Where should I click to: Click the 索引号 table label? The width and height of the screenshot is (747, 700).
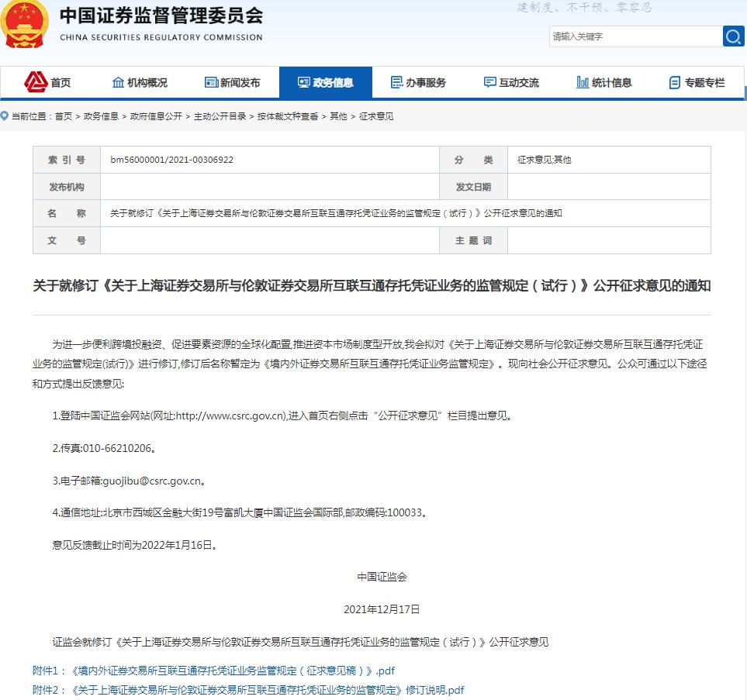click(x=67, y=160)
